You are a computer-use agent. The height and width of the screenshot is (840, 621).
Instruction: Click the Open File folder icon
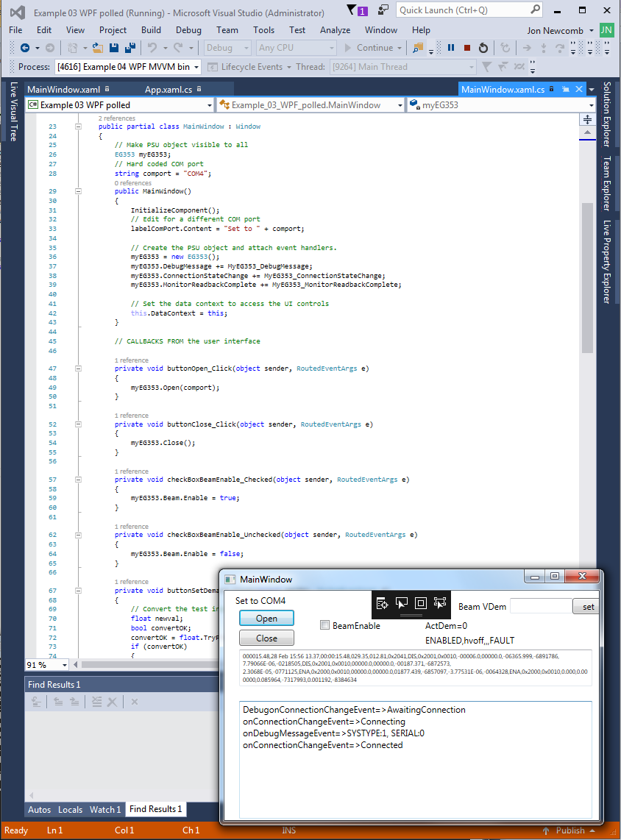(x=98, y=49)
